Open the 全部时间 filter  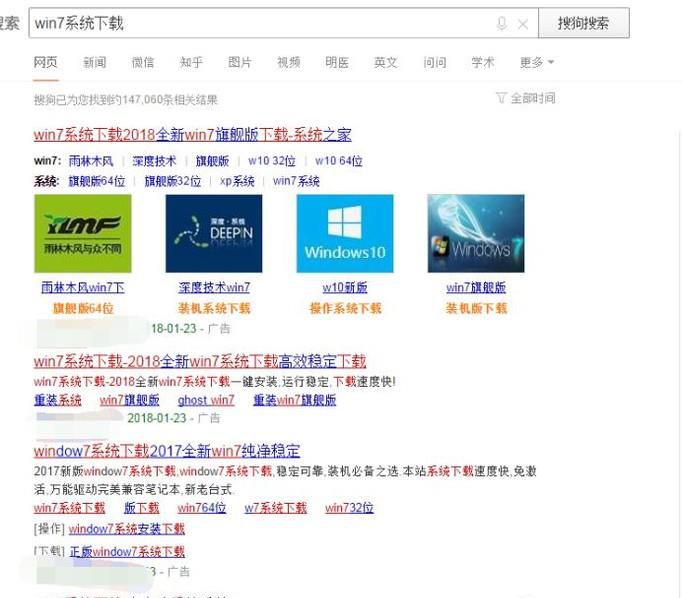526,98
